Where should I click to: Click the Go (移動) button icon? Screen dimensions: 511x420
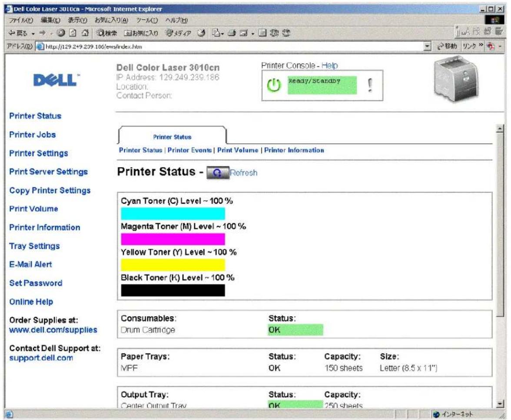pos(440,46)
